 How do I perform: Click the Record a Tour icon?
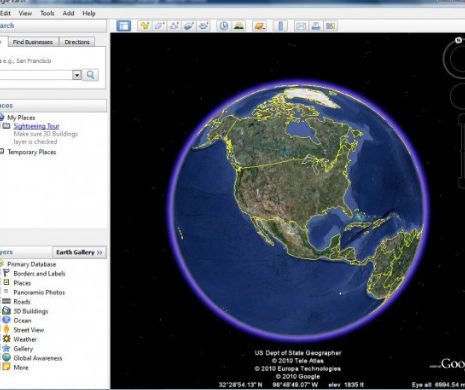pyautogui.click(x=203, y=26)
